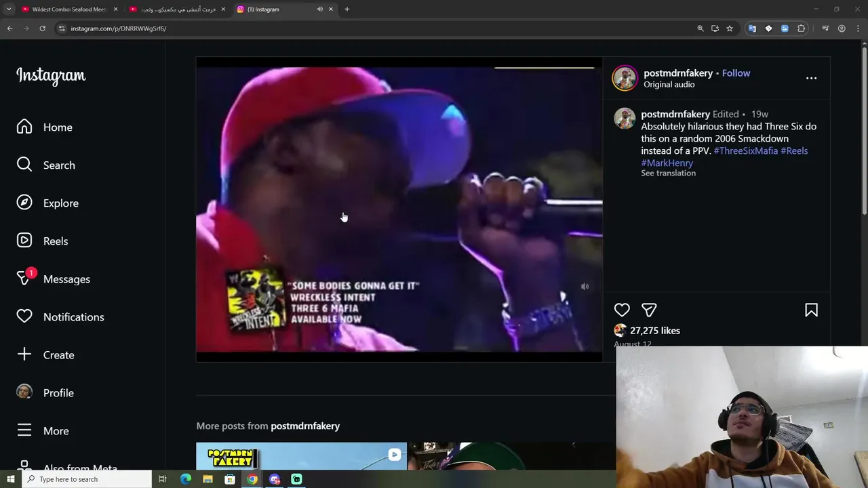Open Chrome's three-dot menu
868x488 pixels.
pyautogui.click(x=858, y=28)
